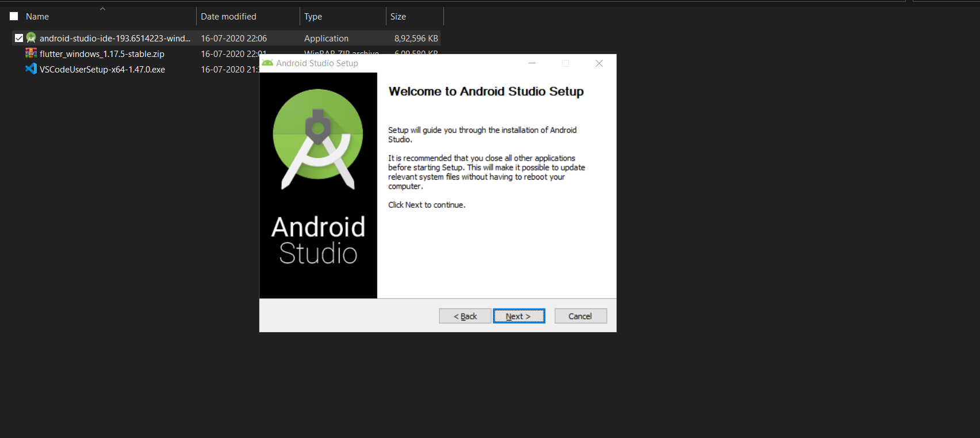Viewport: 980px width, 438px height.
Task: Select VSCodeUserSetup-x64-1.47.0.exe file
Action: pos(102,70)
